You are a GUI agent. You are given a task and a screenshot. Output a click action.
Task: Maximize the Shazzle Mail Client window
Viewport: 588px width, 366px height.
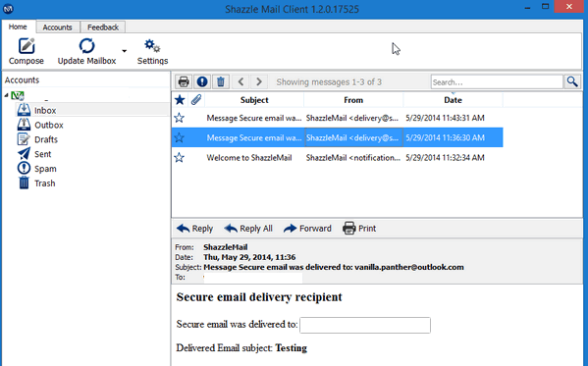tap(545, 6)
